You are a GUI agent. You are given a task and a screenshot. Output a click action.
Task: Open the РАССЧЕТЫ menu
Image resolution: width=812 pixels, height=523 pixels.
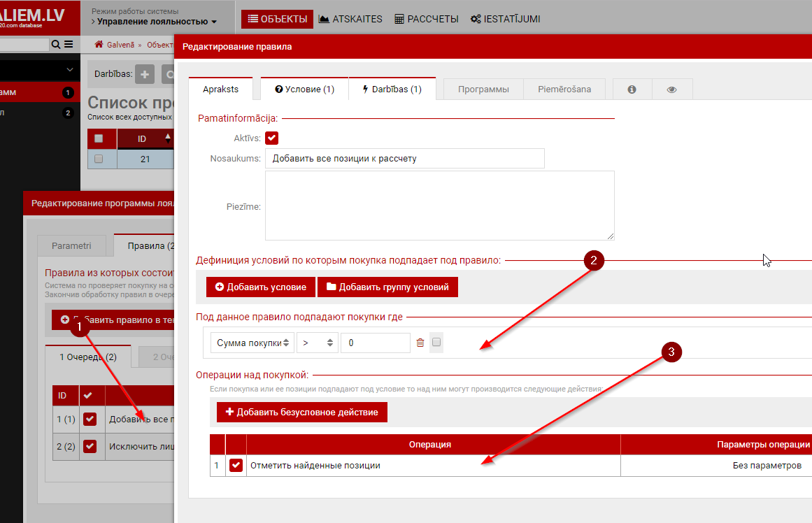tap(427, 19)
